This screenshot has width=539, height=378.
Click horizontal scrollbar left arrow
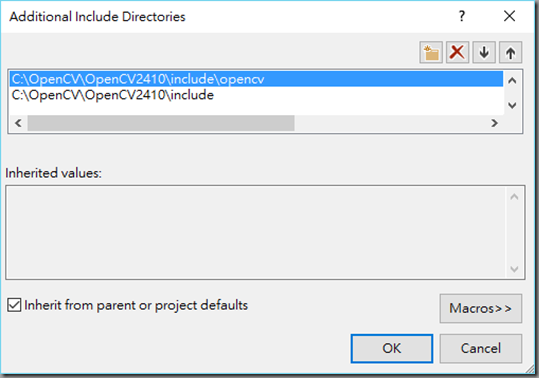click(18, 123)
